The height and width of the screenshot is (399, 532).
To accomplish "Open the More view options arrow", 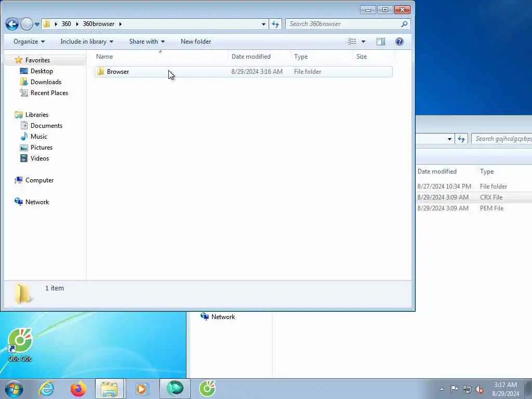I will 363,42.
